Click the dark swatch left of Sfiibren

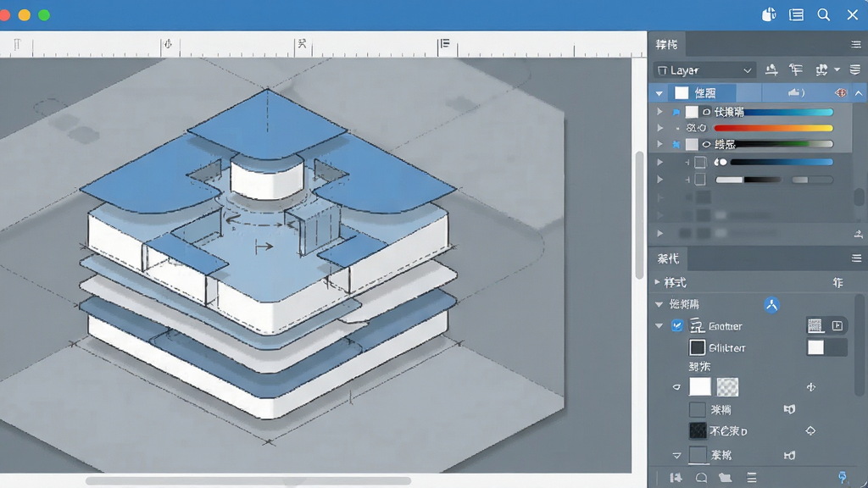(x=698, y=347)
